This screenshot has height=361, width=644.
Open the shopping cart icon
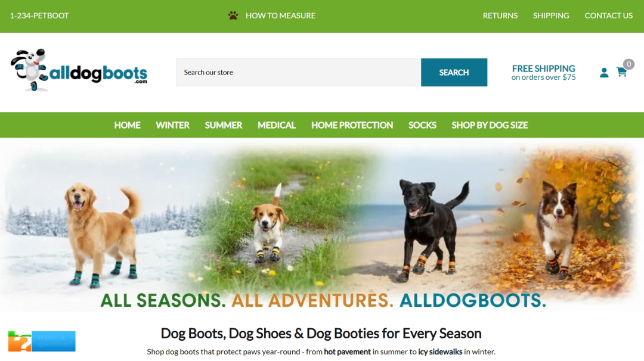pyautogui.click(x=621, y=72)
